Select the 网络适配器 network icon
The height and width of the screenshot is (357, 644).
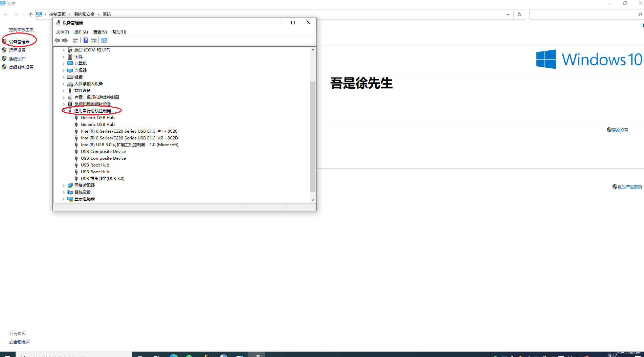click(x=70, y=185)
